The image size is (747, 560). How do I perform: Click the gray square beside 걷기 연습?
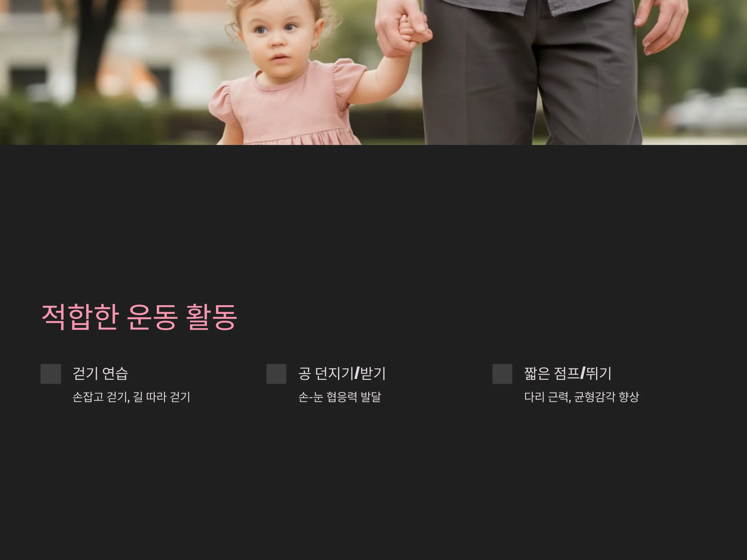[51, 374]
